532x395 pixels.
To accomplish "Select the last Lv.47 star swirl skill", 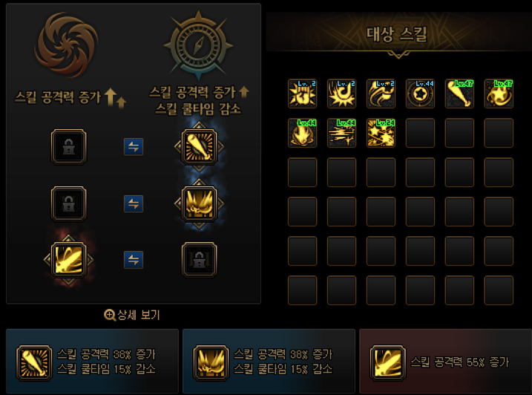I will 499,94.
